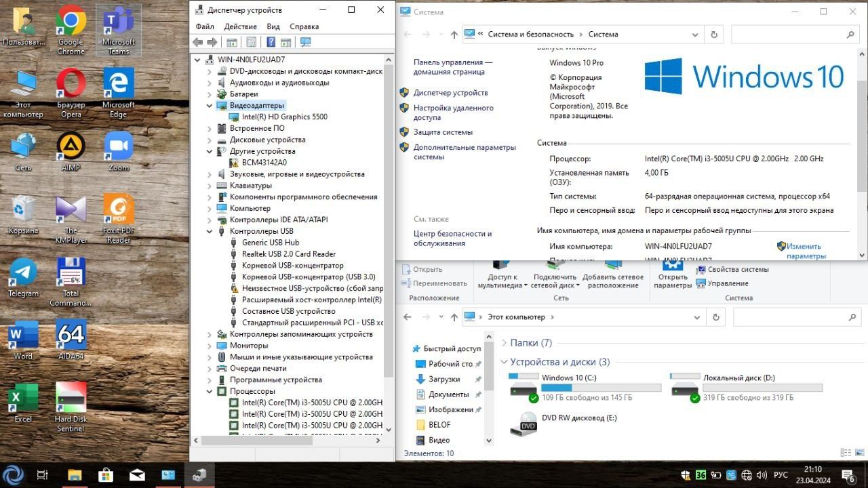Select the Microsoft Edge desktop icon
This screenshot has height=488, width=868.
[119, 93]
